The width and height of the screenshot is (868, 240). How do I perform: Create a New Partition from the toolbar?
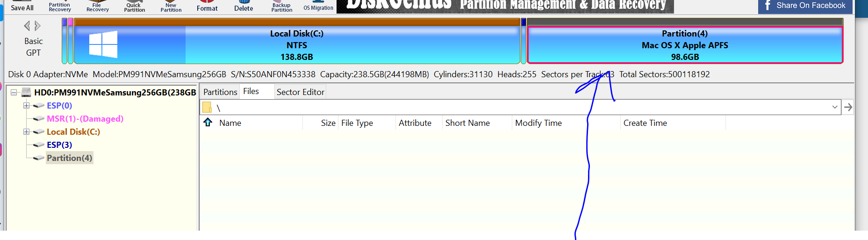click(x=171, y=7)
